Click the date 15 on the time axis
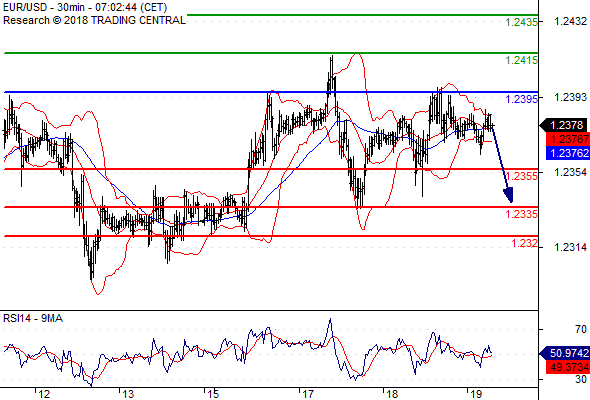The height and width of the screenshot is (400, 590). pos(213,394)
